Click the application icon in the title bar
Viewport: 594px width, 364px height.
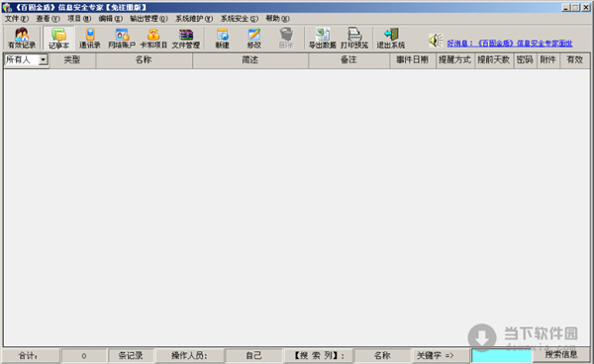point(7,7)
